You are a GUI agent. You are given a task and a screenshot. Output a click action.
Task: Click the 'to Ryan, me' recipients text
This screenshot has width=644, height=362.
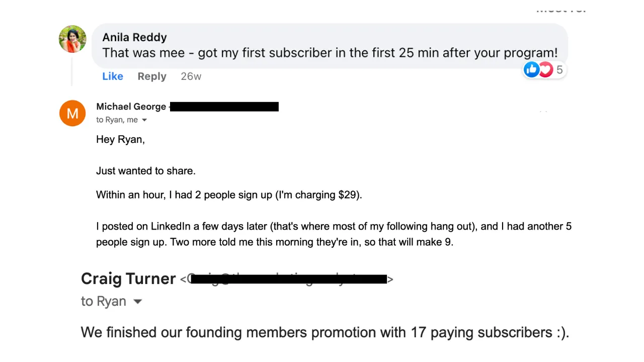[x=117, y=120]
